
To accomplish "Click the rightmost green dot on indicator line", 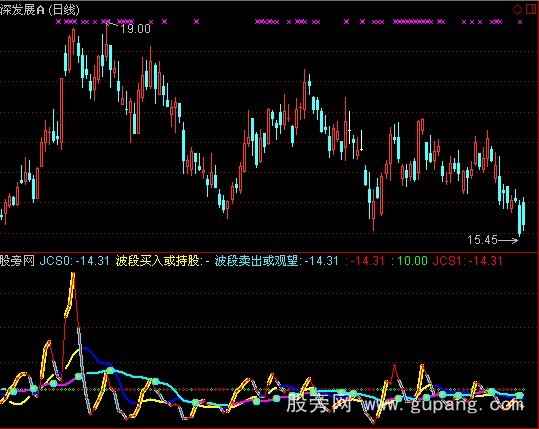I will (x=519, y=396).
